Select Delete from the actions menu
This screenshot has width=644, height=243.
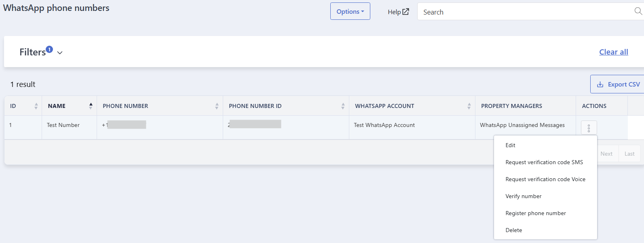pos(545,230)
